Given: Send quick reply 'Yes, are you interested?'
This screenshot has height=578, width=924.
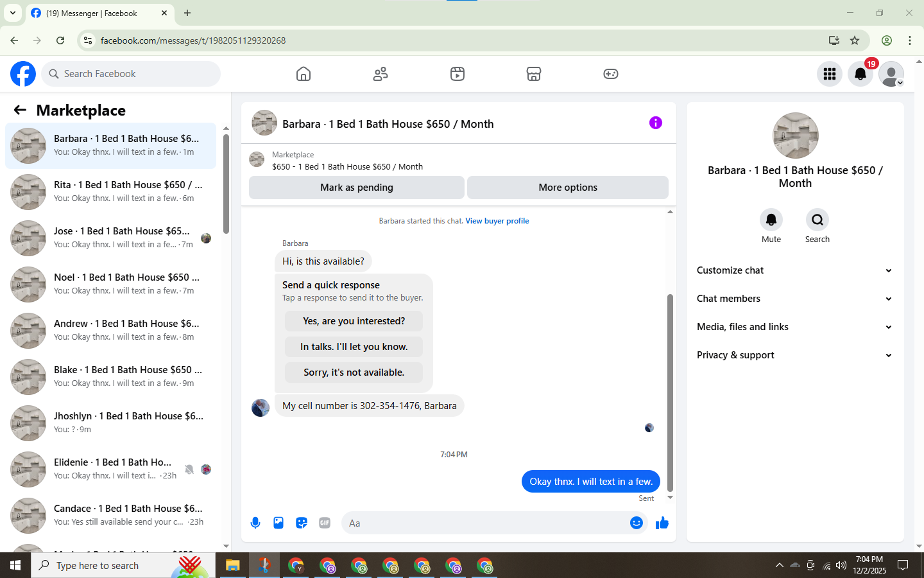Looking at the screenshot, I should [354, 321].
